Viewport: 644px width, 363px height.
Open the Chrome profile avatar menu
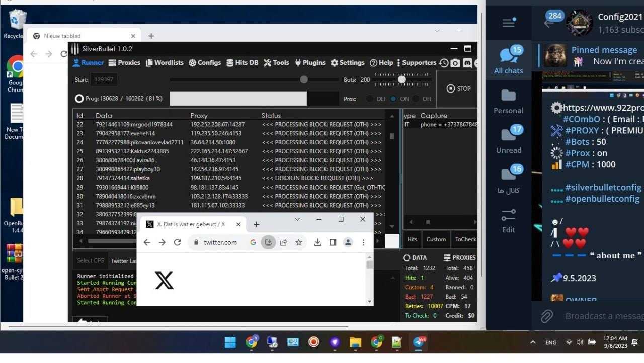pos(348,242)
